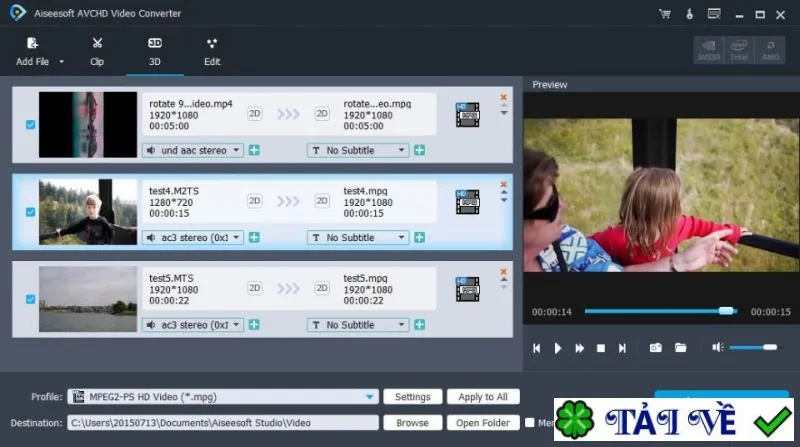The width and height of the screenshot is (800, 447).
Task: Open the 'und aac stereo' audio track dropdown
Action: coord(193,151)
